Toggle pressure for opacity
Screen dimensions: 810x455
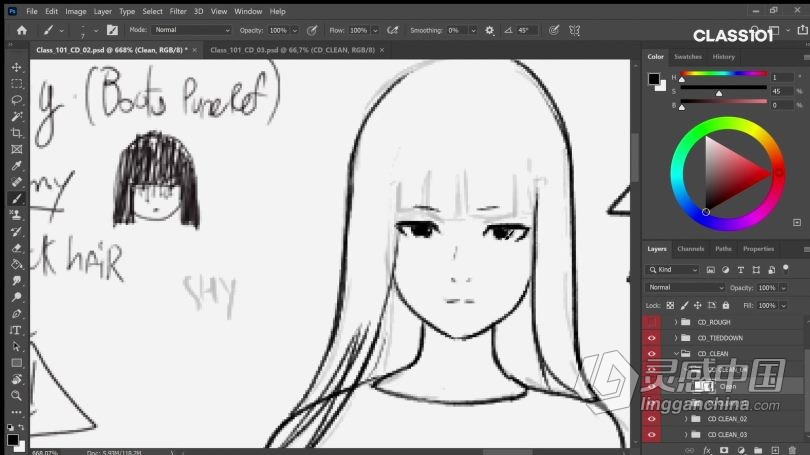pos(312,30)
